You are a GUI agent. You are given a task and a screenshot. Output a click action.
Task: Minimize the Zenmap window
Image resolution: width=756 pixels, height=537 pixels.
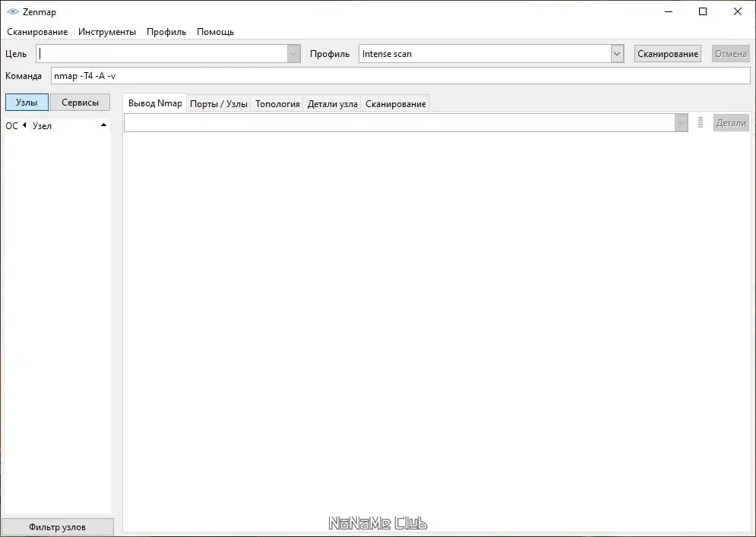pyautogui.click(x=669, y=11)
